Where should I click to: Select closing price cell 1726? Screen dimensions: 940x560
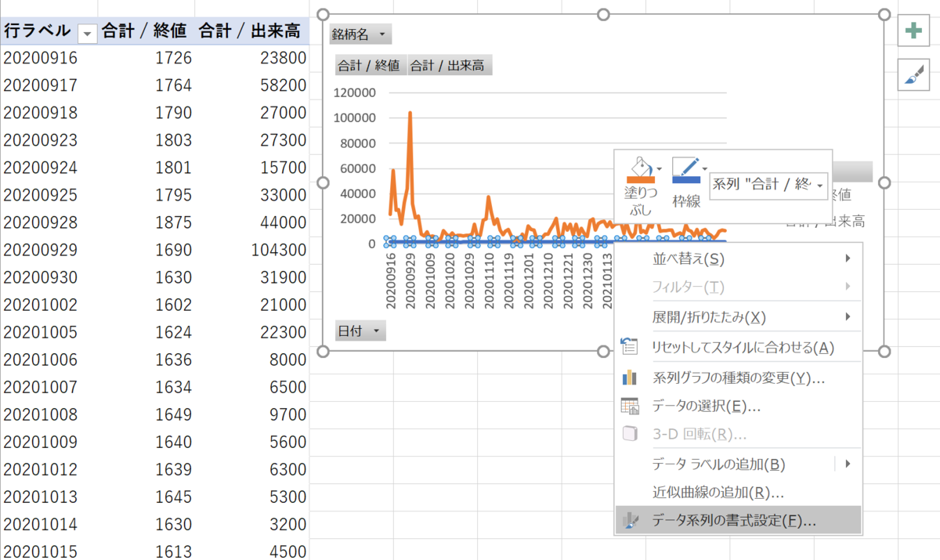(173, 57)
